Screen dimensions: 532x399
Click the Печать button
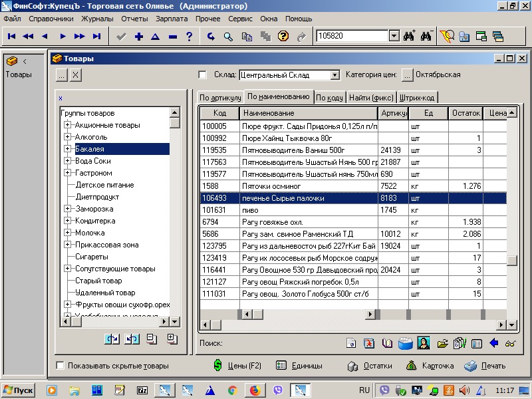pos(484,366)
